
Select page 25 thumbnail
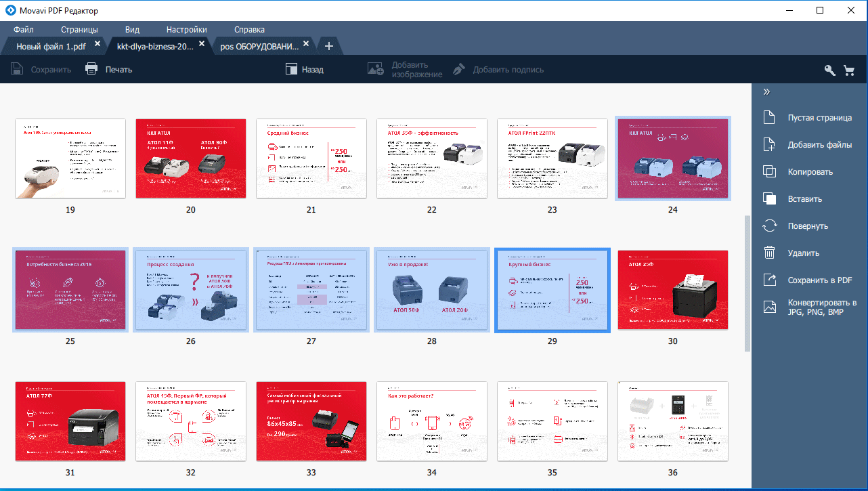pos(70,290)
